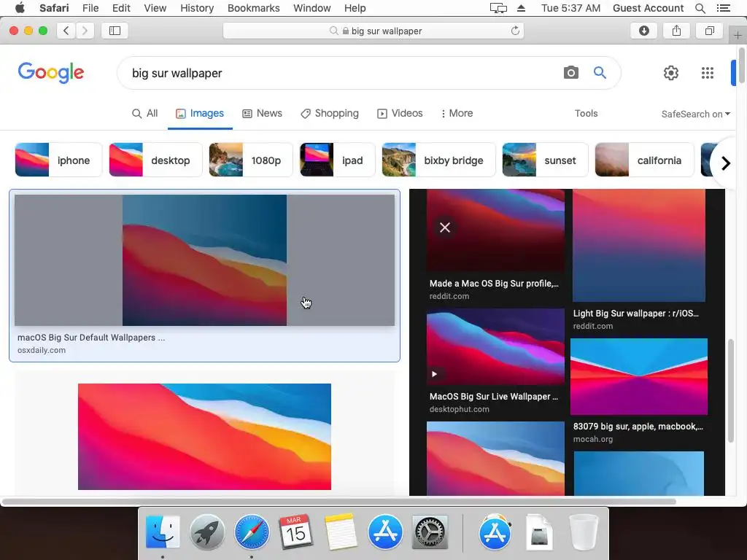Expand the More search options

[457, 113]
